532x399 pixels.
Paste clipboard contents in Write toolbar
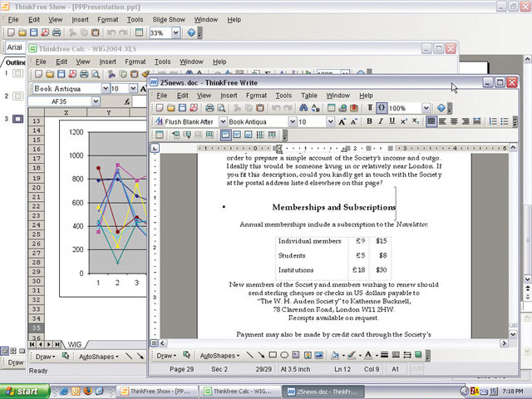click(x=260, y=108)
